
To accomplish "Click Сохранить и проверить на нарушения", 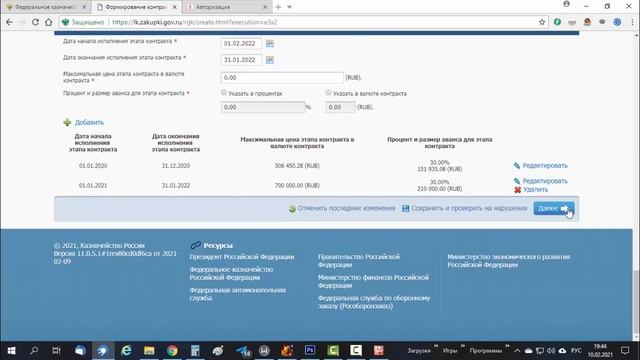I will click(469, 208).
